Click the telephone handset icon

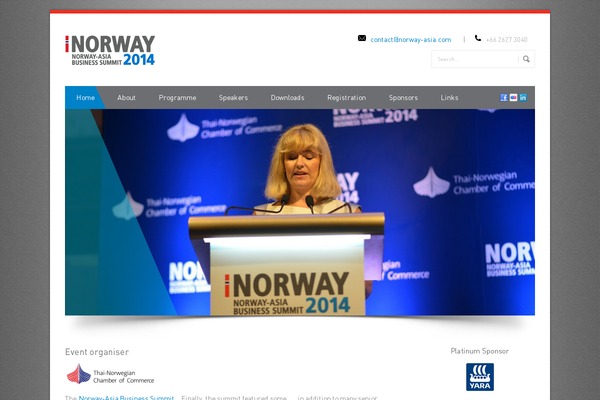[x=478, y=38]
